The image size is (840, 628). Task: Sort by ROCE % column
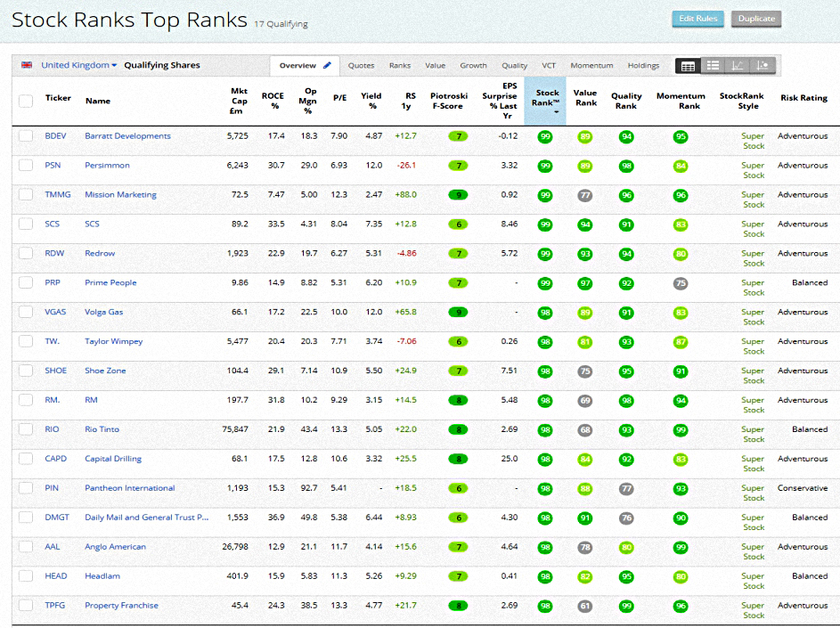[x=273, y=101]
